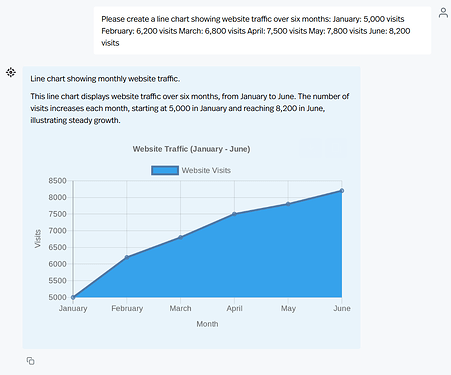
Task: Click the chart title Website Traffic
Action: tap(191, 149)
